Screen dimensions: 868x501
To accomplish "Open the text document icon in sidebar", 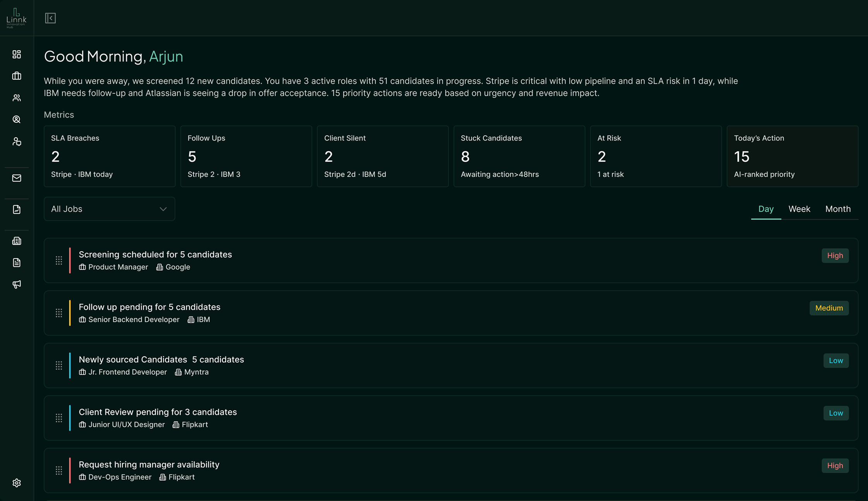I will (x=17, y=263).
